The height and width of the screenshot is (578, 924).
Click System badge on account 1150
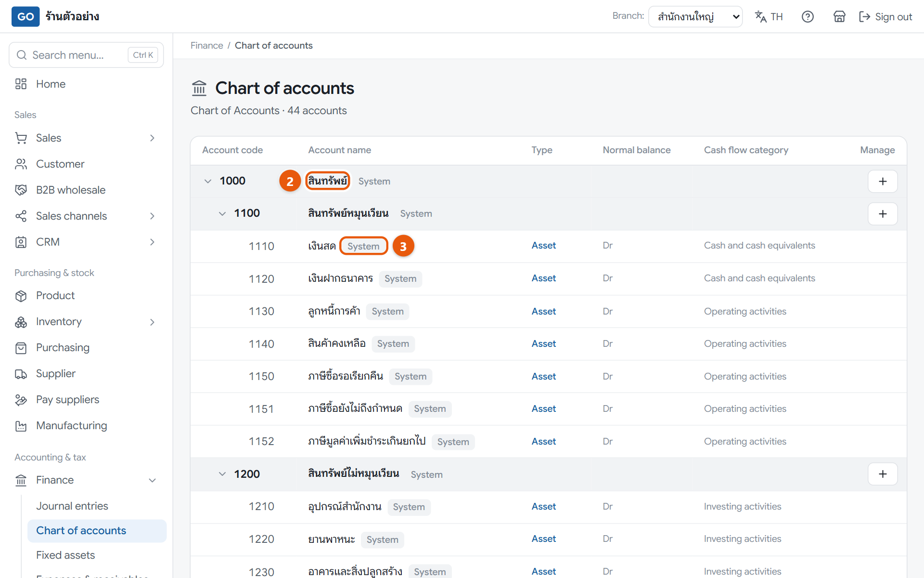point(411,377)
